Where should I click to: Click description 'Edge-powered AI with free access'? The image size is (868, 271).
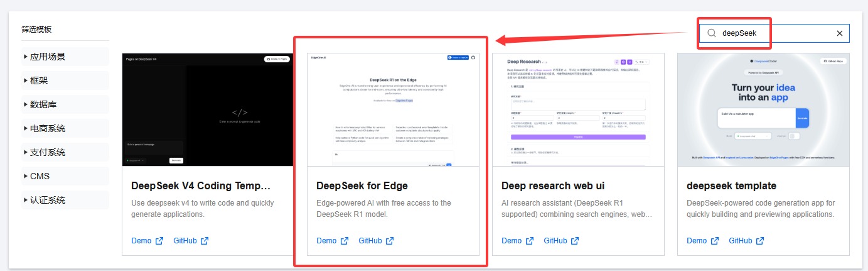point(383,209)
